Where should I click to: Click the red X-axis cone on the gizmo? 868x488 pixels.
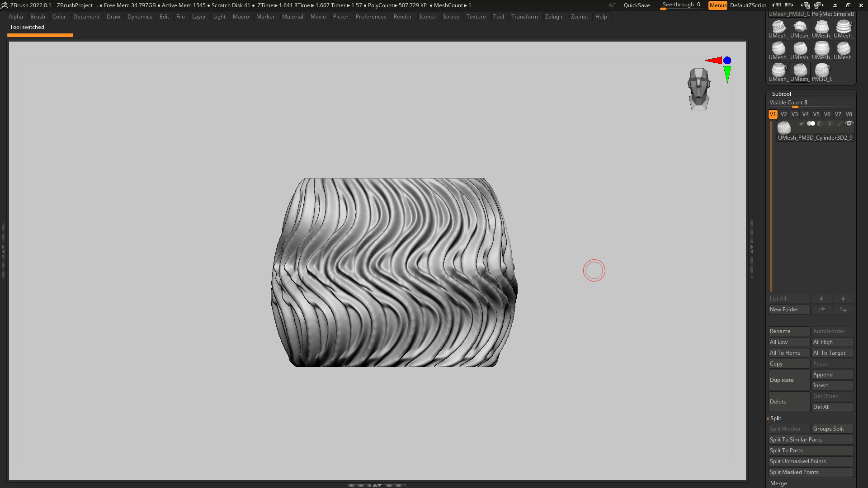pyautogui.click(x=714, y=60)
